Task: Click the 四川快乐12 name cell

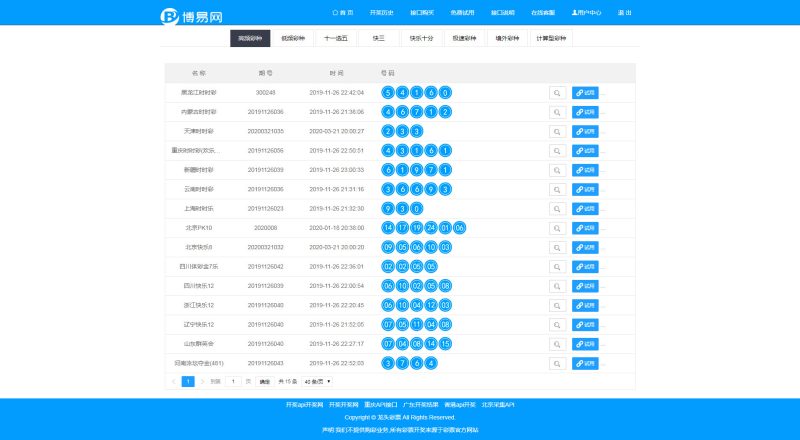Action: click(198, 286)
